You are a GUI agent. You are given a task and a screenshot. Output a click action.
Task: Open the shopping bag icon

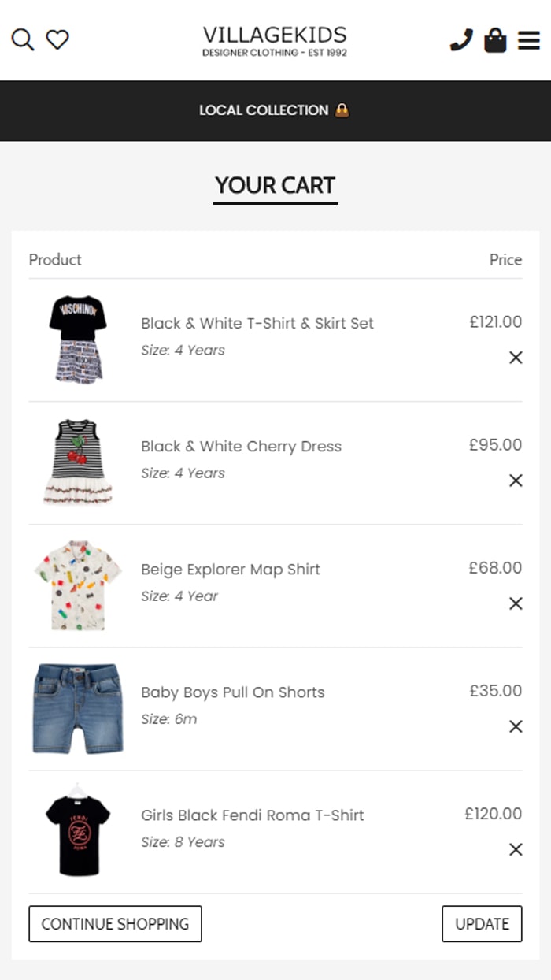tap(495, 39)
